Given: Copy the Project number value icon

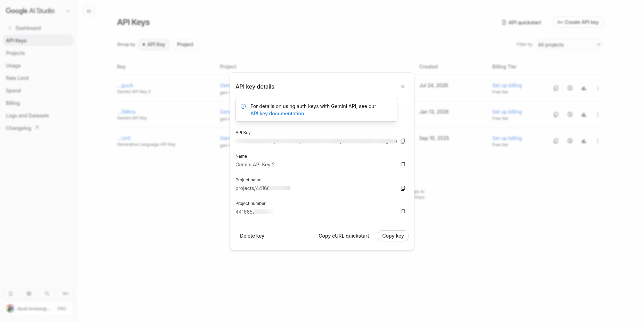Looking at the screenshot, I should (x=403, y=212).
